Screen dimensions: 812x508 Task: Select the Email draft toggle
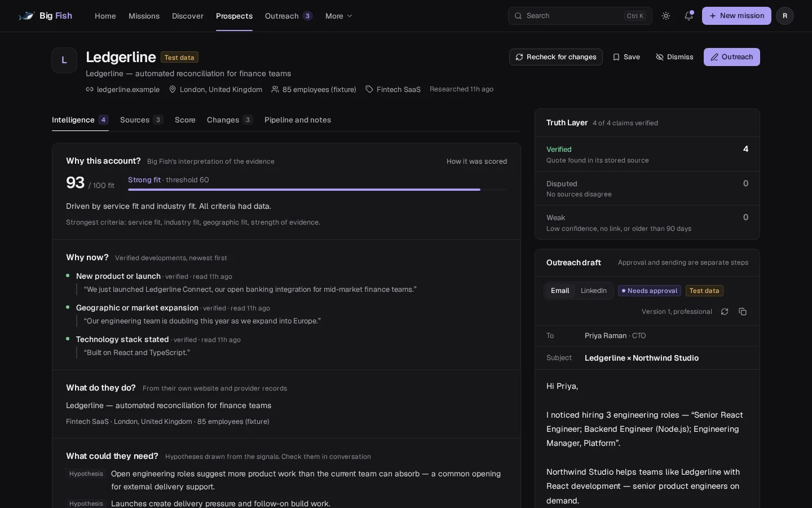(x=560, y=291)
